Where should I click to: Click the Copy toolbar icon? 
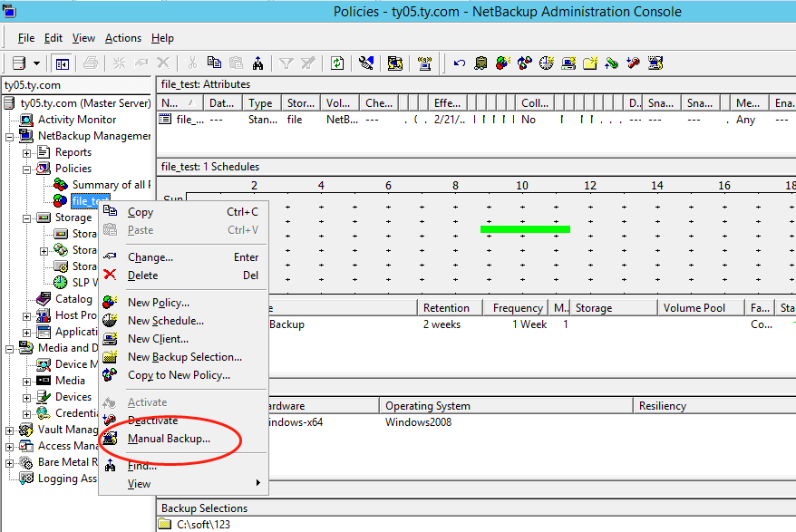pos(214,63)
